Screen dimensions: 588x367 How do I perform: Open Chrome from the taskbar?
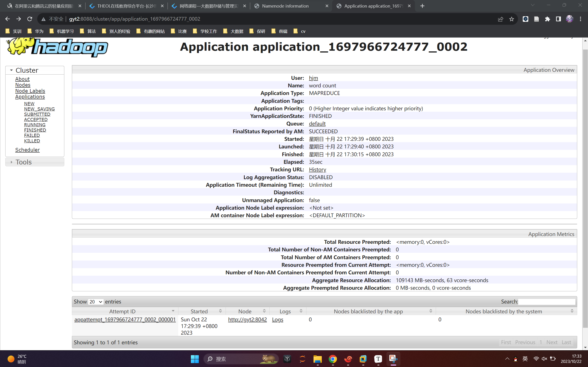click(x=333, y=359)
